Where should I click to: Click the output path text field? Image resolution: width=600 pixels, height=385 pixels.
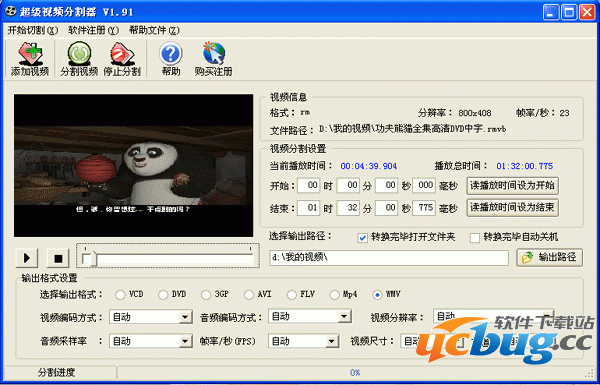pos(389,258)
